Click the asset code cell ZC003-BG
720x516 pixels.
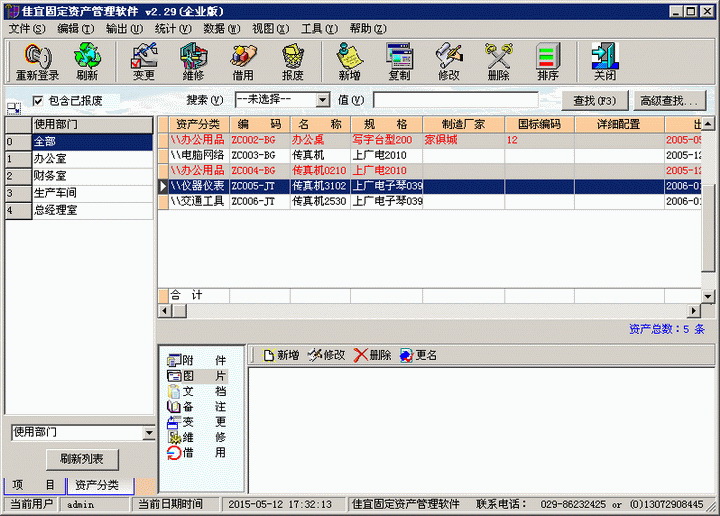pyautogui.click(x=259, y=155)
